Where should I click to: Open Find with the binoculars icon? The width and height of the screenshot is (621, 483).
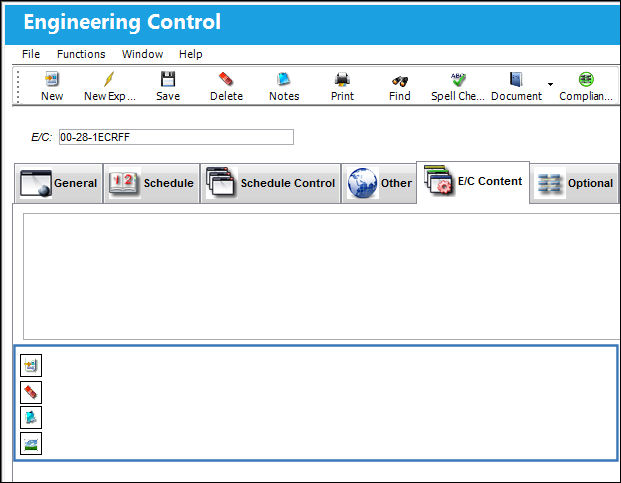(400, 80)
